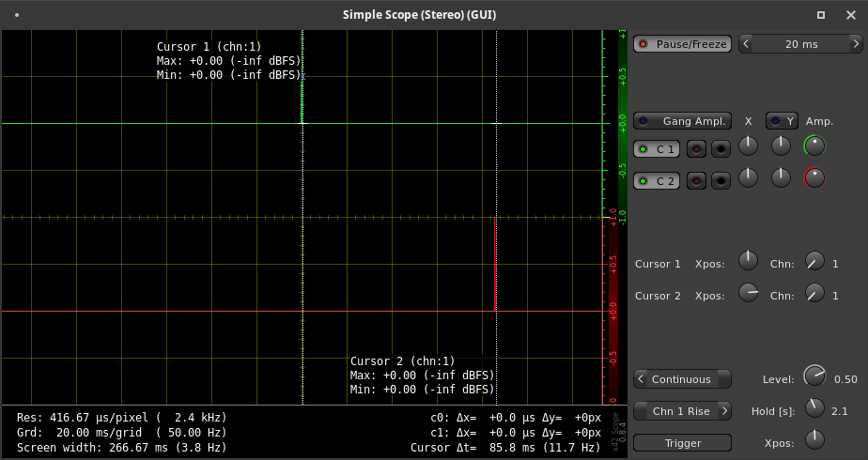
Task: Click C 2 red-dot memory button
Action: tap(696, 181)
